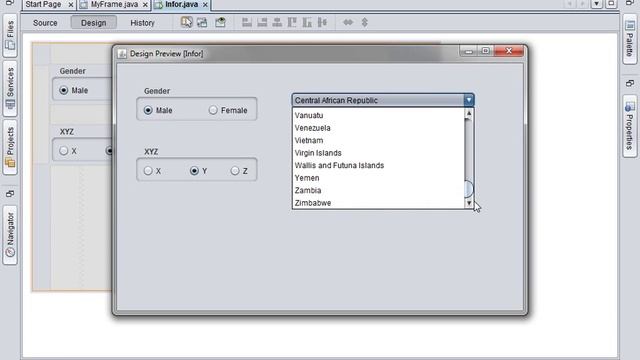The image size is (640, 360).
Task: Click restore group icon above Navigator
Action: point(10,193)
